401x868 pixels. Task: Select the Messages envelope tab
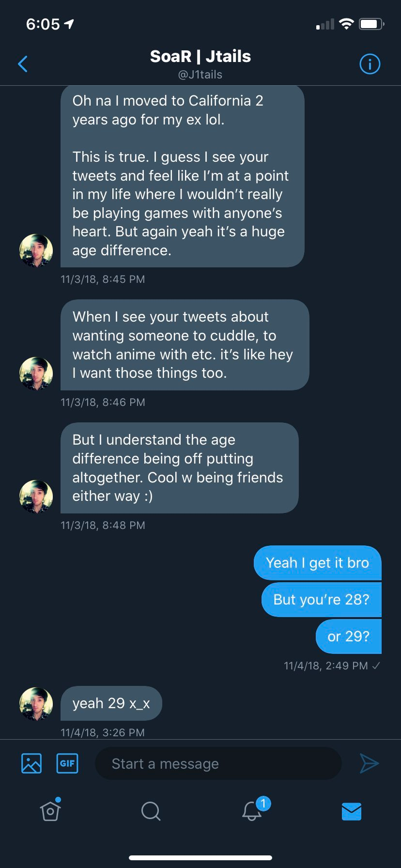352,811
